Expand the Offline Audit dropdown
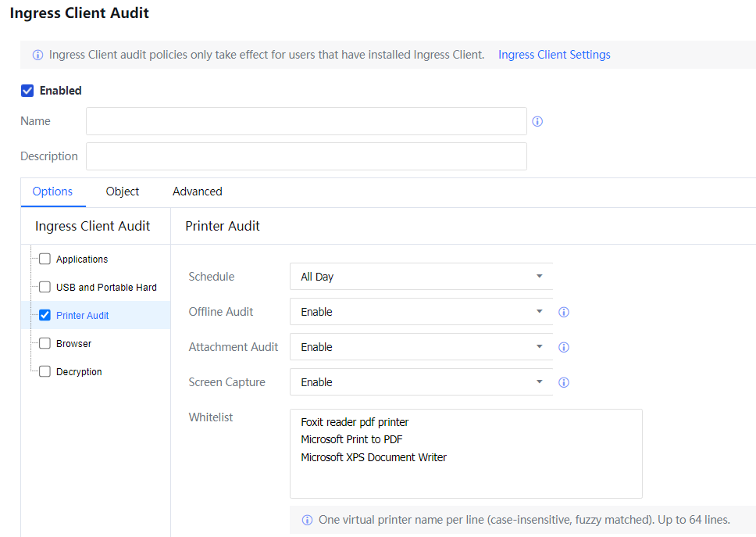 420,312
